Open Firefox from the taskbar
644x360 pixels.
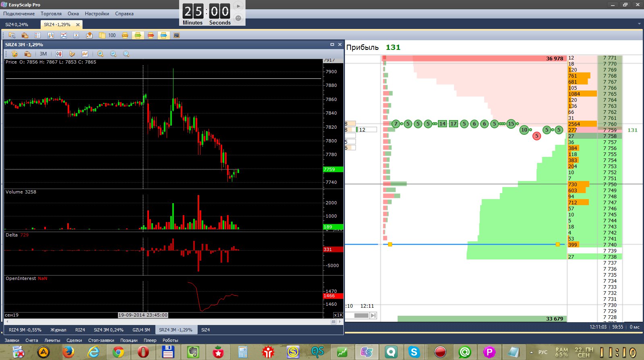tap(68, 352)
